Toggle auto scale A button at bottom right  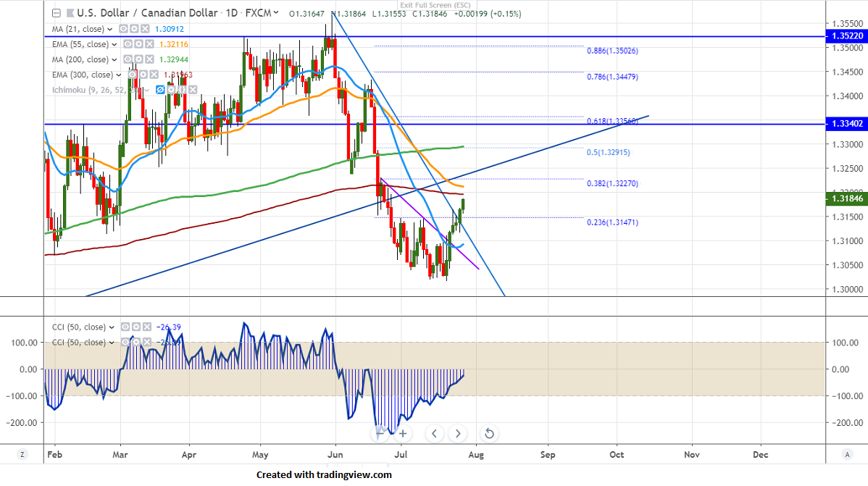(847, 454)
